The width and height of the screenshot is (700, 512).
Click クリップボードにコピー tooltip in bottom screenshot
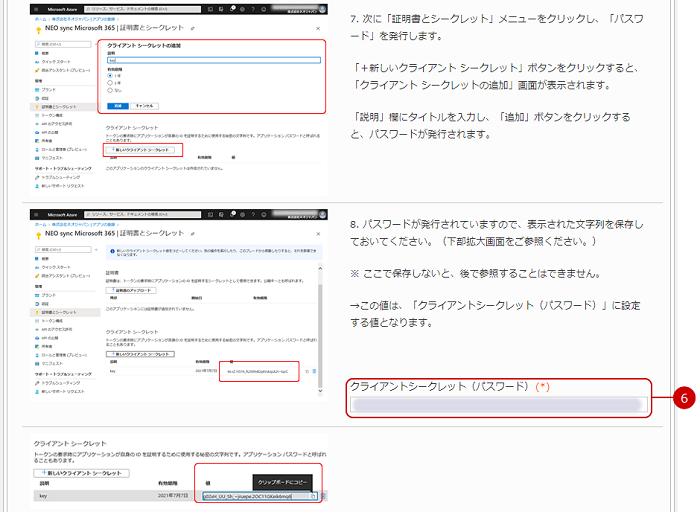[282, 483]
